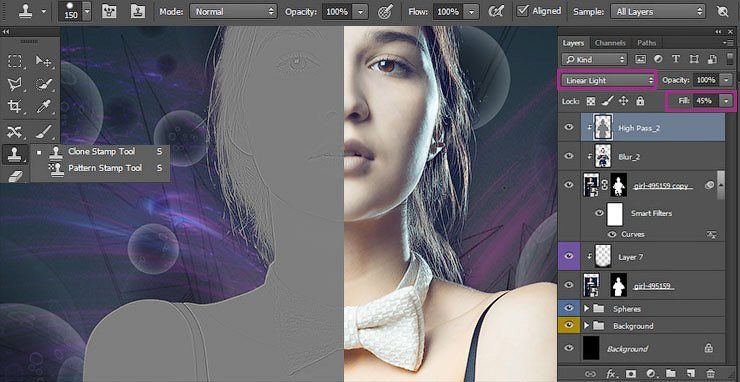Hide the High Pass_2 layer

coord(569,127)
